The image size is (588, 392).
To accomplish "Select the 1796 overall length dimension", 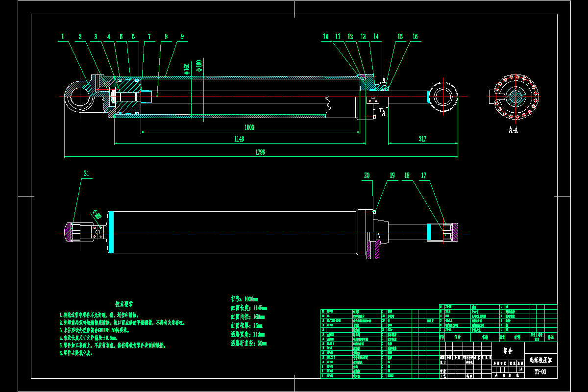I will coord(260,152).
